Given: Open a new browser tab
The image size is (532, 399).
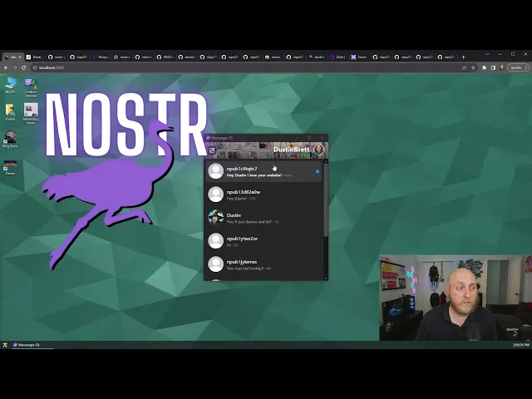Looking at the screenshot, I should (464, 57).
